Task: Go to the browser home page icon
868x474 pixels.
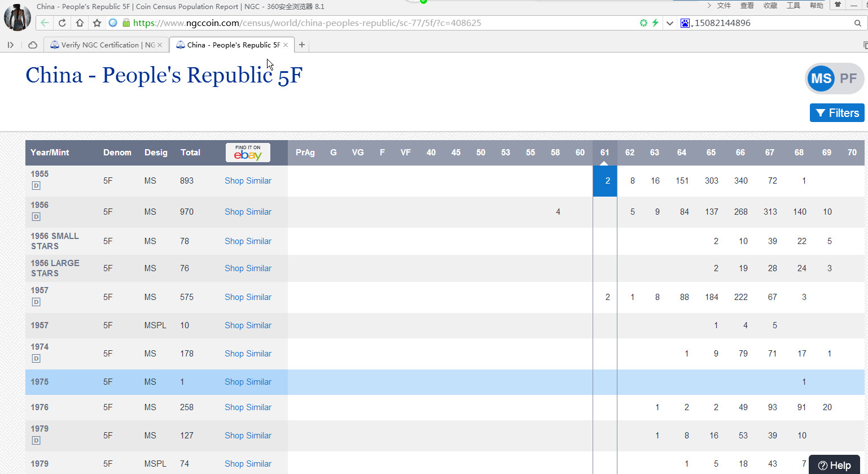Action: click(x=80, y=23)
